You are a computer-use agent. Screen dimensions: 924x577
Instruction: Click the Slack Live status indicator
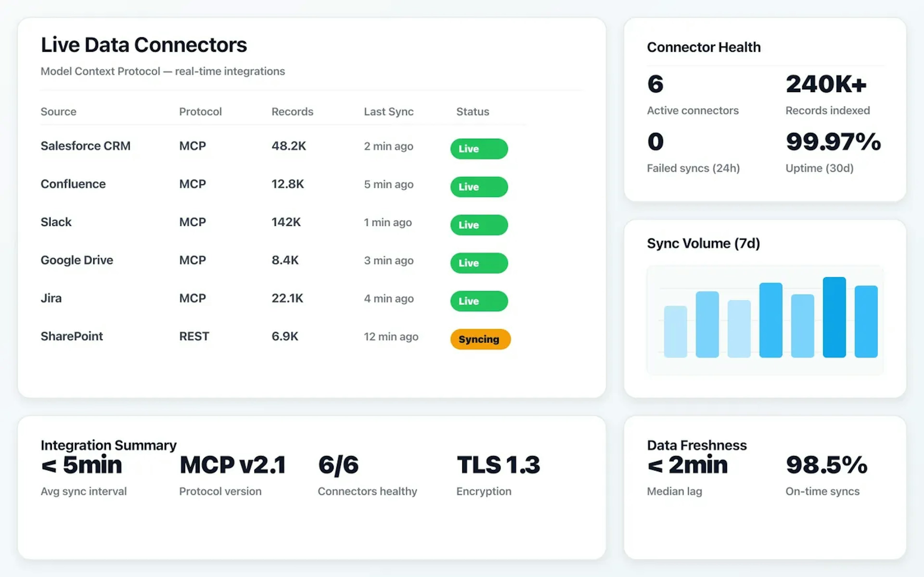pos(478,225)
